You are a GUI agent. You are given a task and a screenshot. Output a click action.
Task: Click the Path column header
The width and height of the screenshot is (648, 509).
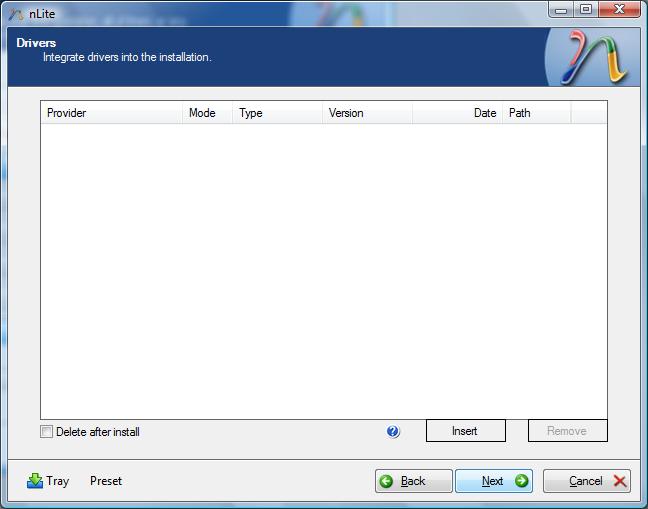click(x=536, y=113)
